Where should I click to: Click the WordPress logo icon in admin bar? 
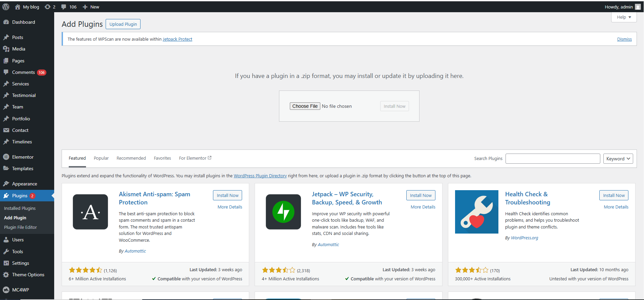(6, 7)
